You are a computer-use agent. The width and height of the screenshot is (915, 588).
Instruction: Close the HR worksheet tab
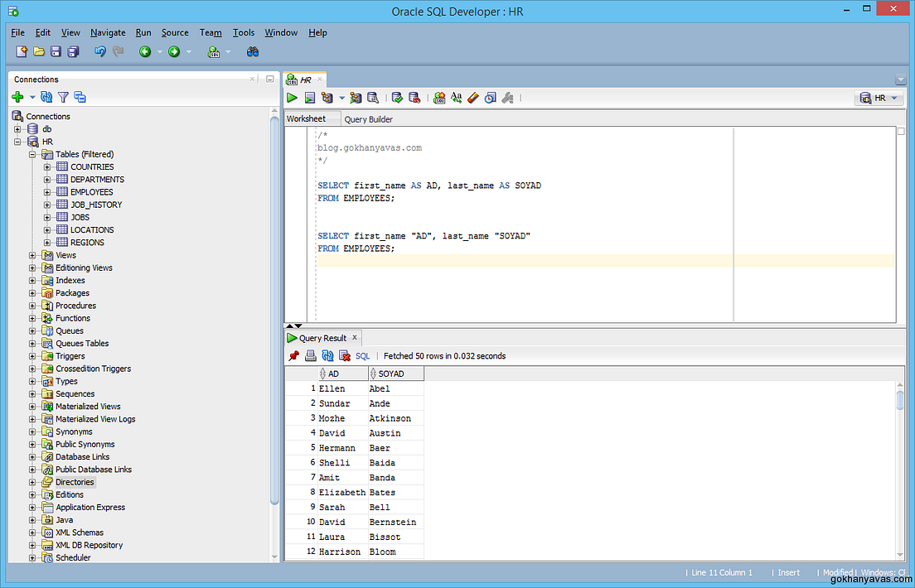point(320,80)
